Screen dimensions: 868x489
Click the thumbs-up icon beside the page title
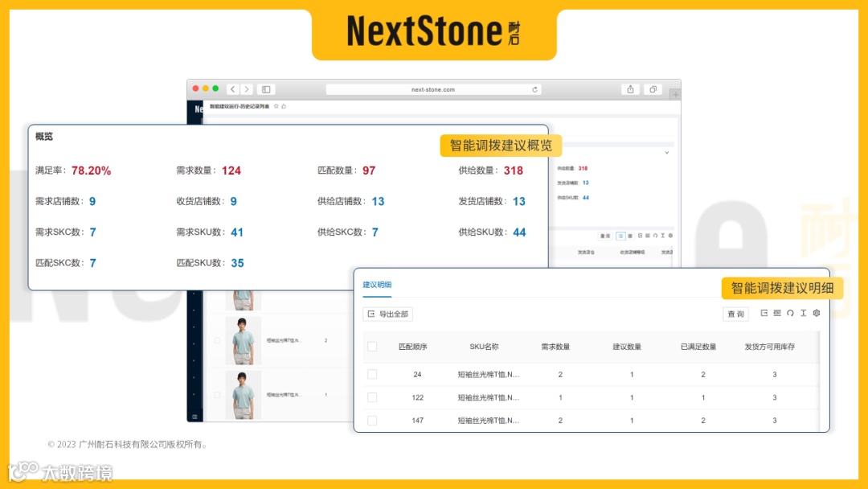pos(284,106)
